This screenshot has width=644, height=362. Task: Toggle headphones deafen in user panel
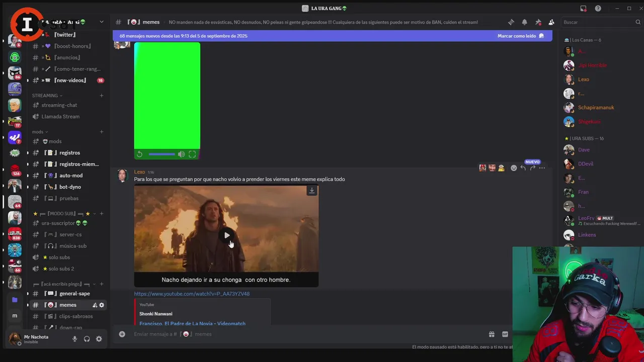click(87, 339)
